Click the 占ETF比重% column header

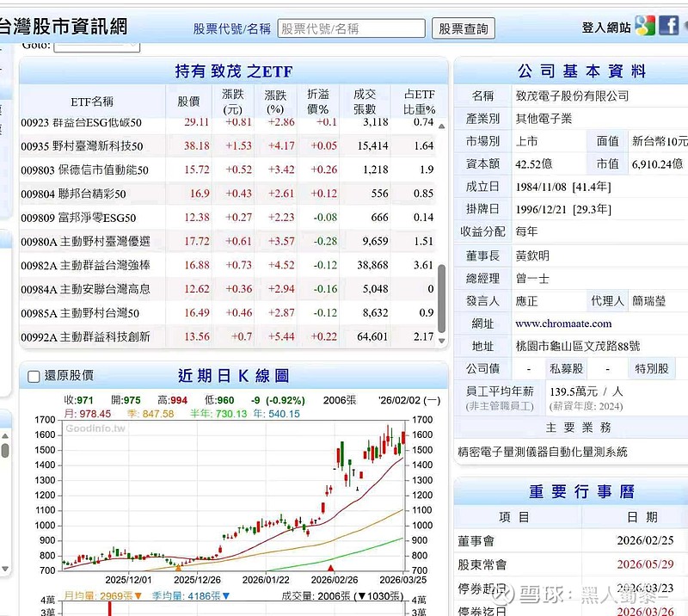tap(420, 102)
